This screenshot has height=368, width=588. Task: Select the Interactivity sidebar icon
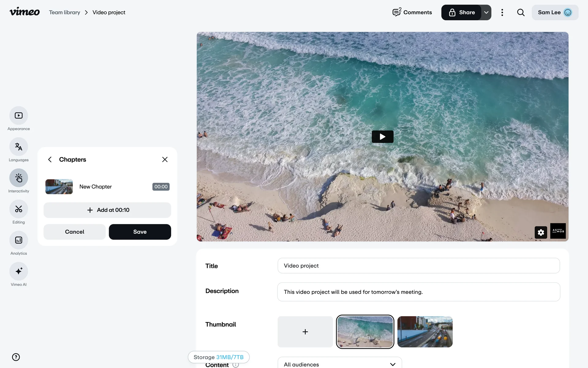coord(19,178)
